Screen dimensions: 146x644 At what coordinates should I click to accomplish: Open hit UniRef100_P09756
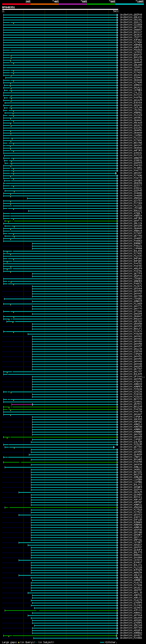click(131, 98)
